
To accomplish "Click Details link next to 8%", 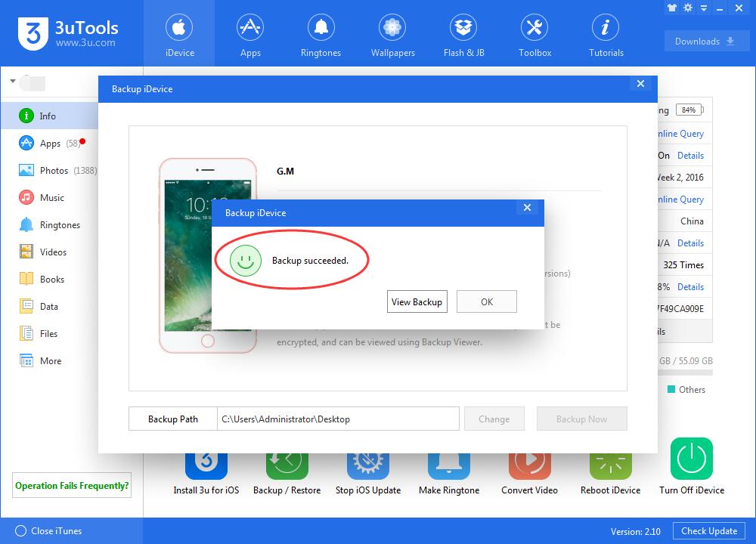I will [690, 287].
